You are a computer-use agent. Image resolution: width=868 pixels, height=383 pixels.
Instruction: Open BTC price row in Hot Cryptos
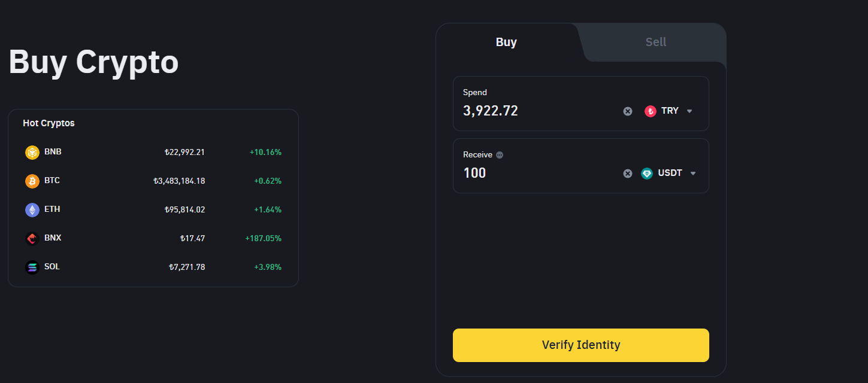click(x=153, y=181)
